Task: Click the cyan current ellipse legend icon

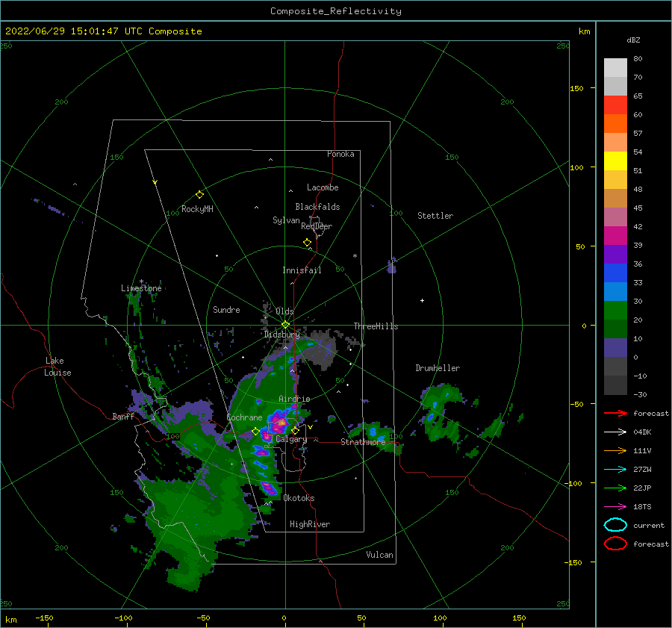Action: 615,525
